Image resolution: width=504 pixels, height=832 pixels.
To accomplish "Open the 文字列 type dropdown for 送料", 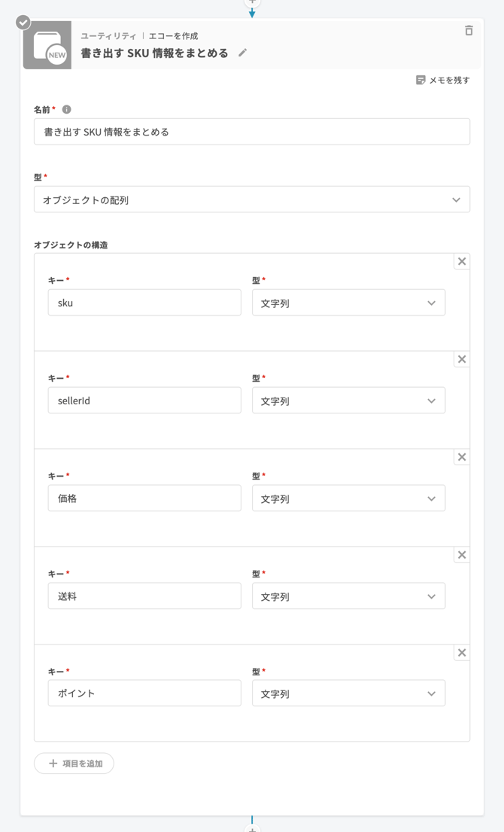I will tap(348, 596).
